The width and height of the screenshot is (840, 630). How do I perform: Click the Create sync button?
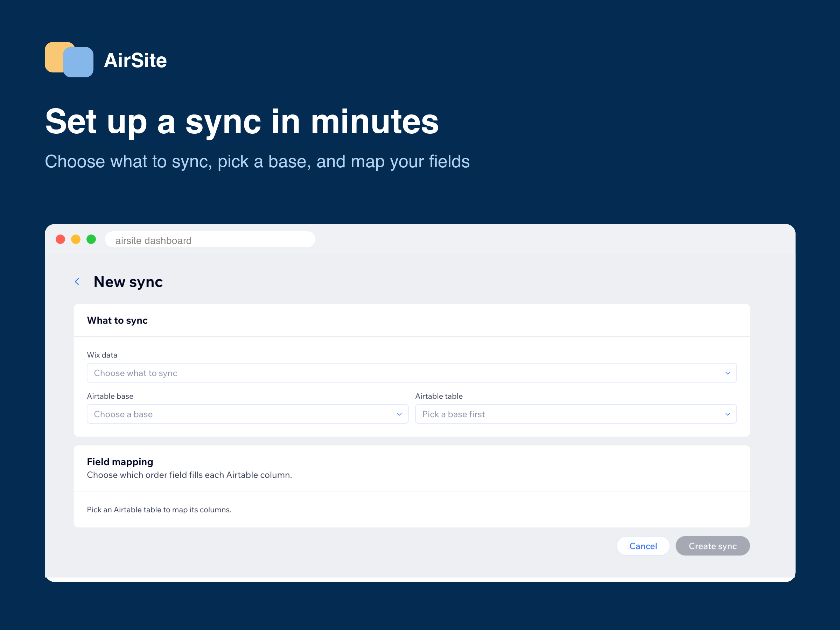(x=712, y=546)
